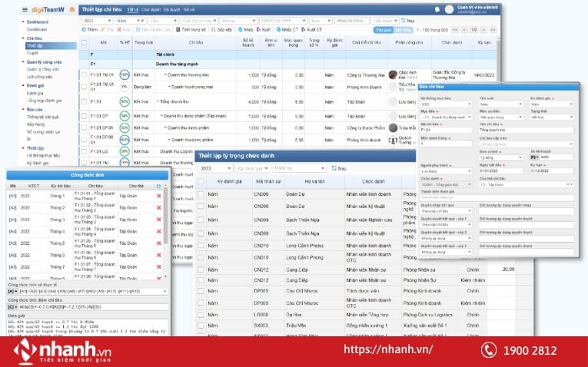Open Quyền nhập kết quả dropdown

[447, 211]
